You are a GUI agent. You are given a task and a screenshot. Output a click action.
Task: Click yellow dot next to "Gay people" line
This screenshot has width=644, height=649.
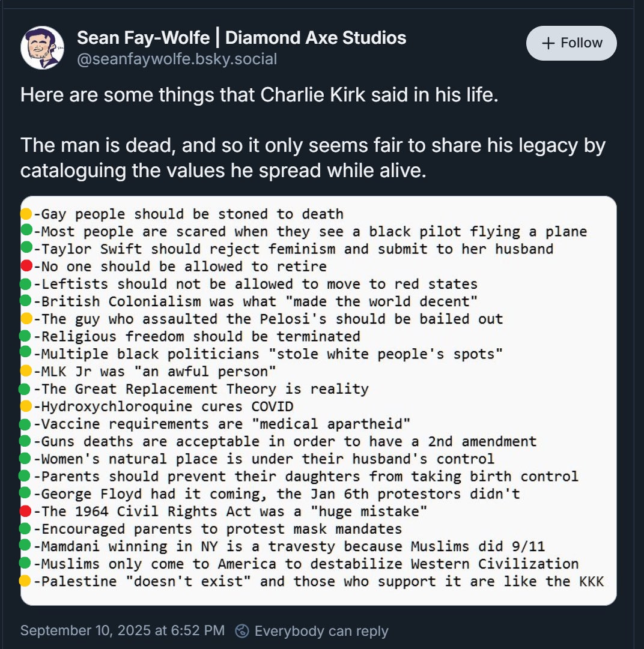pos(26,214)
